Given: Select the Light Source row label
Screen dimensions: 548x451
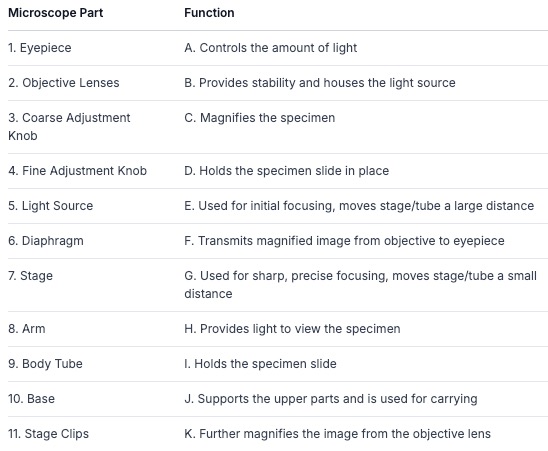Looking at the screenshot, I should [51, 206].
